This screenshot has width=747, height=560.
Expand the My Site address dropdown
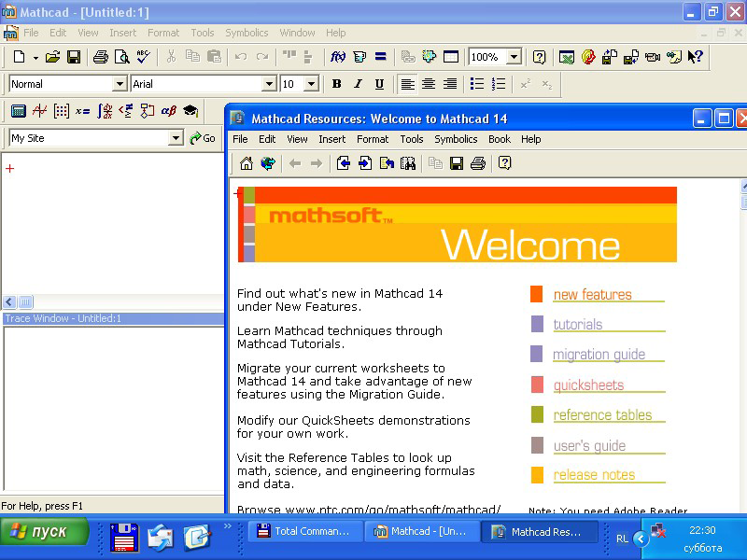tap(176, 138)
